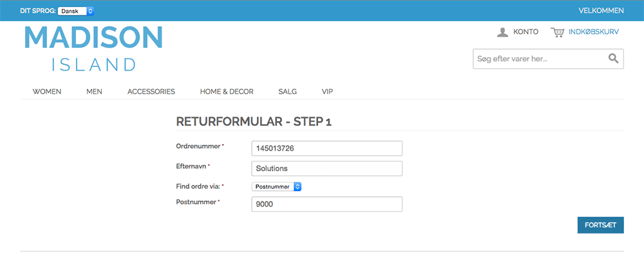
Task: Open the VIP menu item
Action: [327, 91]
